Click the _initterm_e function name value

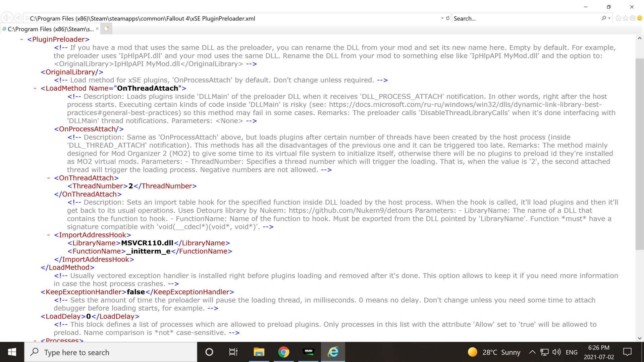tap(149, 251)
